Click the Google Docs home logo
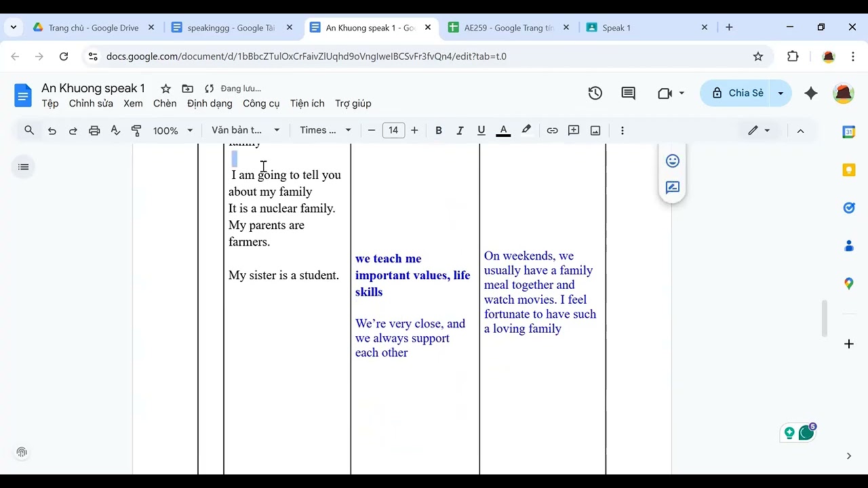Screen dimensions: 868x488 [23, 95]
